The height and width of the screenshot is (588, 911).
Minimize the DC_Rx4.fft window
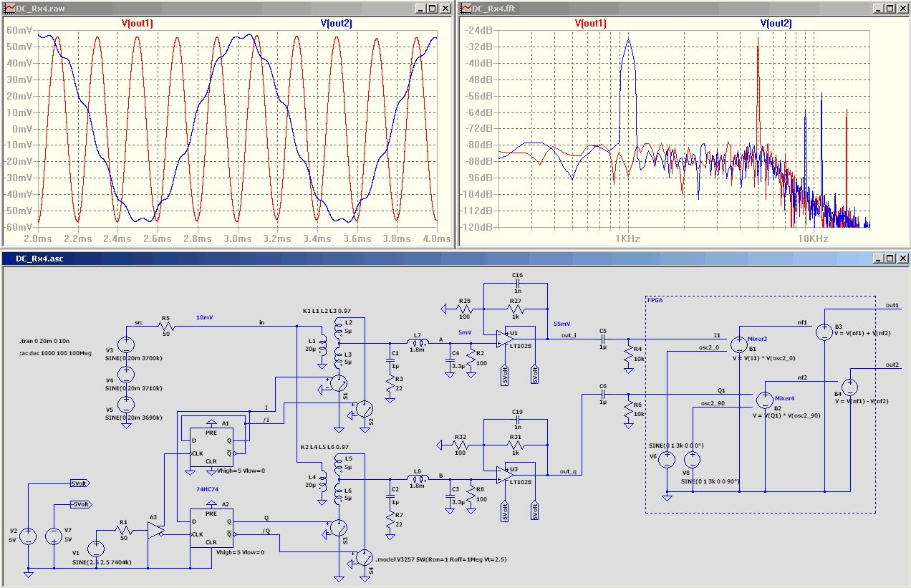[875, 8]
